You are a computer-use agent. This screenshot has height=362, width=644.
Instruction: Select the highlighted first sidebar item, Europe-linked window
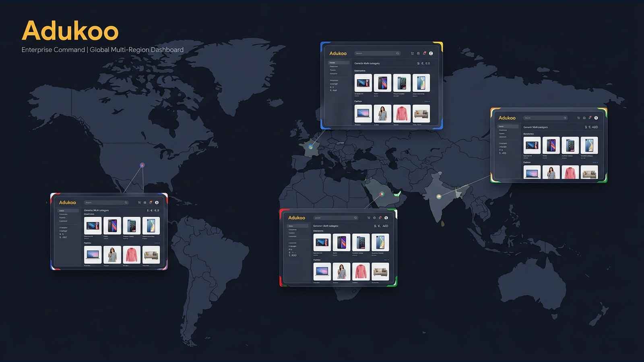(339, 63)
